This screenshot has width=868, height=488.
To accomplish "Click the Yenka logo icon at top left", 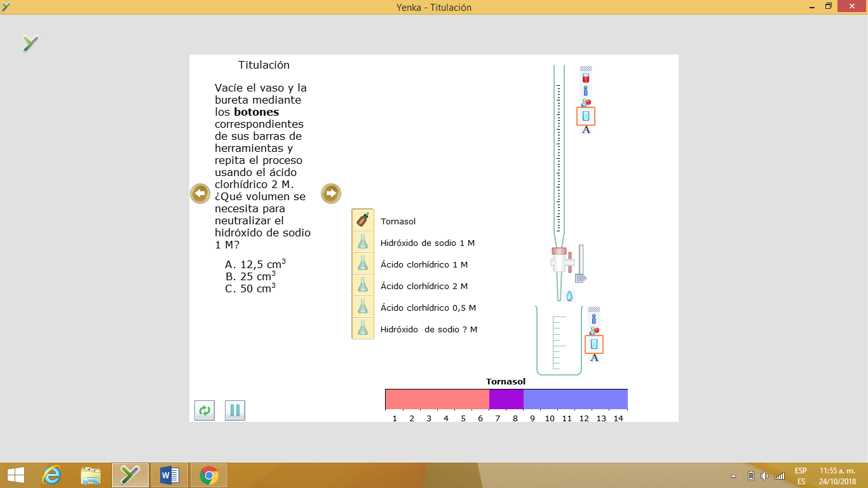I will (31, 43).
